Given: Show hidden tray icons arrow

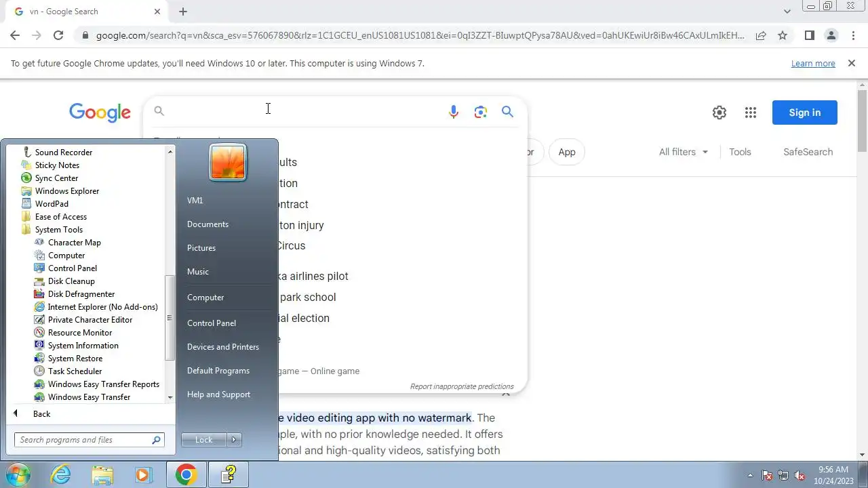Looking at the screenshot, I should tap(750, 476).
